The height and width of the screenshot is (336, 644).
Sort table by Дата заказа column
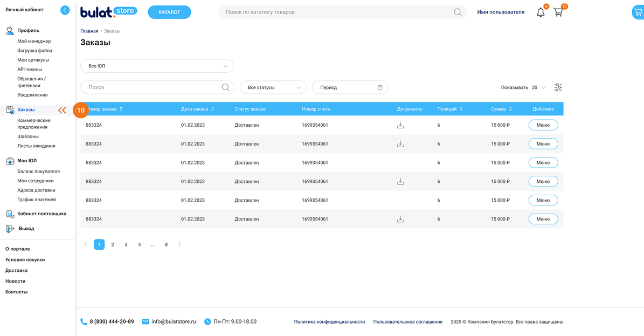pyautogui.click(x=212, y=109)
